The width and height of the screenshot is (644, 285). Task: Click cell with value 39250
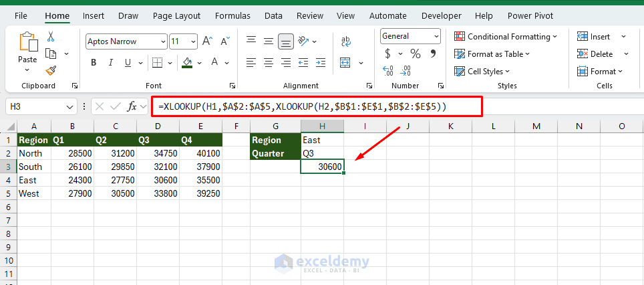pyautogui.click(x=201, y=193)
